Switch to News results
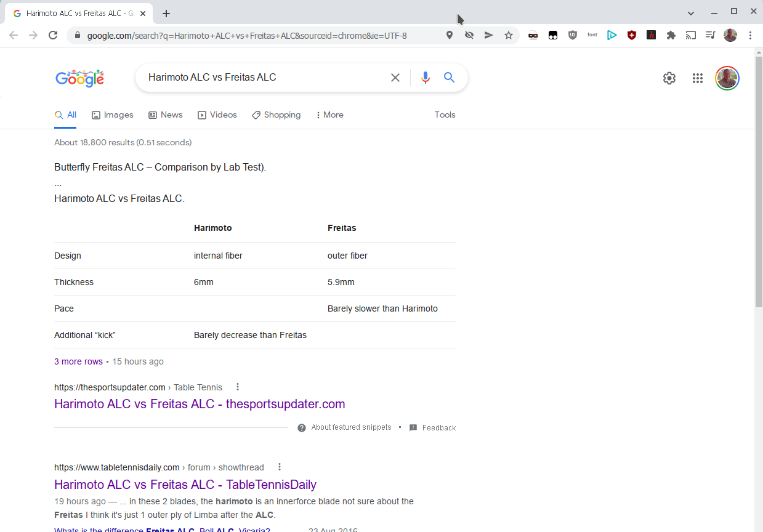The image size is (763, 532). pyautogui.click(x=166, y=115)
